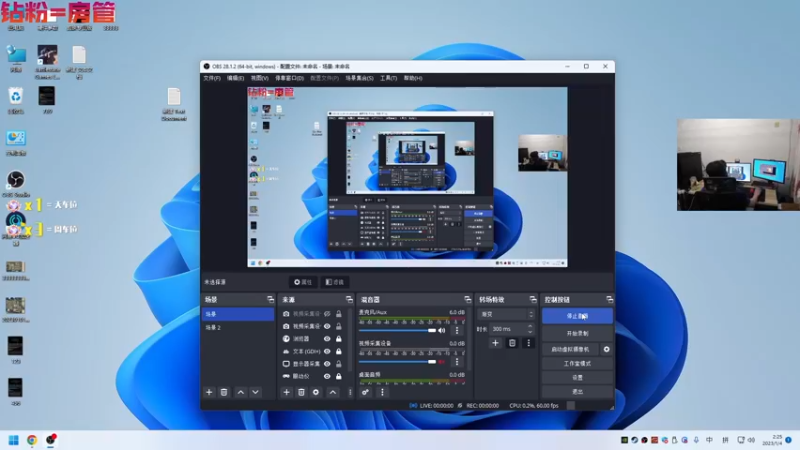The image size is (800, 450).
Task: Pop out the Scenes dock panel
Action: [x=270, y=299]
